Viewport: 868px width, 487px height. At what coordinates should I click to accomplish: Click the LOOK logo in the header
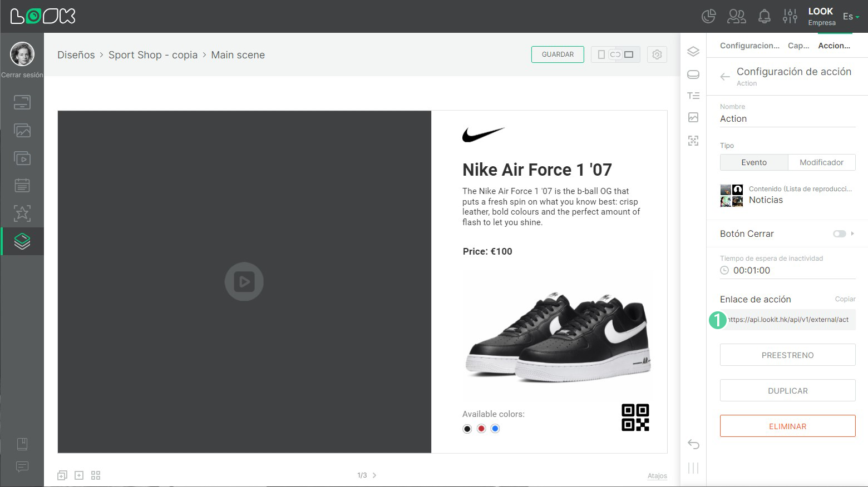(x=43, y=16)
